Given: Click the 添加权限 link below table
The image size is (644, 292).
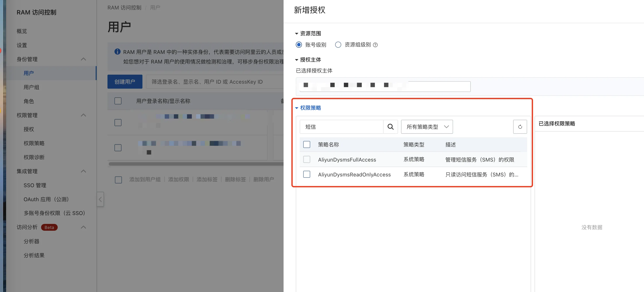Looking at the screenshot, I should [178, 179].
